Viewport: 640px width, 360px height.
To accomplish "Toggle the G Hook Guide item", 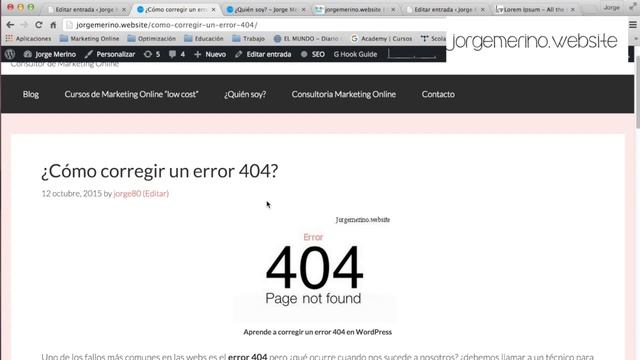I will click(355, 54).
